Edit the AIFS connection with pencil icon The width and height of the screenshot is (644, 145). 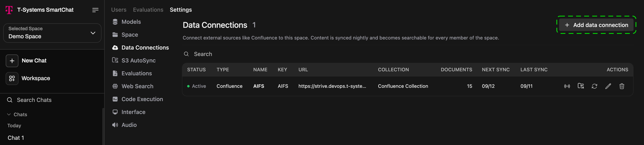608,86
